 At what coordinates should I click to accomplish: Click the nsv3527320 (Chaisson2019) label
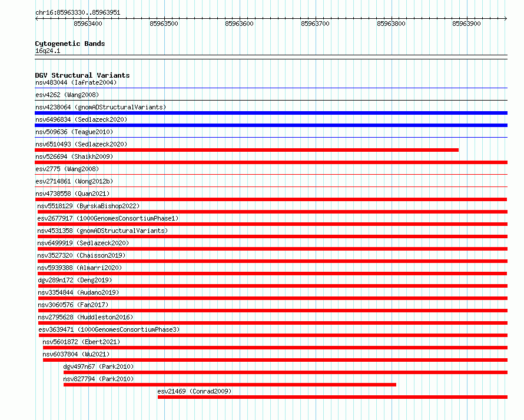pyautogui.click(x=81, y=255)
